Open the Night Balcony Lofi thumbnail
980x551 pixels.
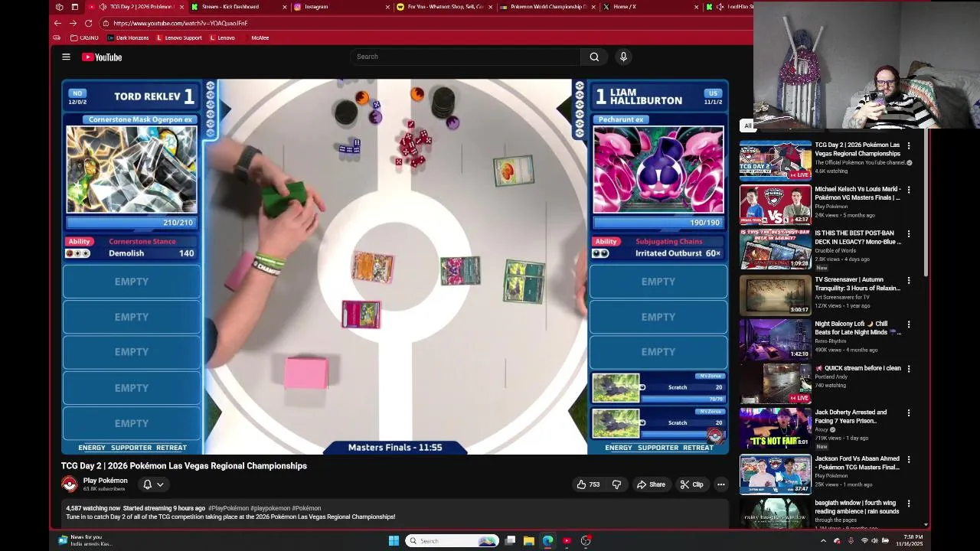point(775,339)
